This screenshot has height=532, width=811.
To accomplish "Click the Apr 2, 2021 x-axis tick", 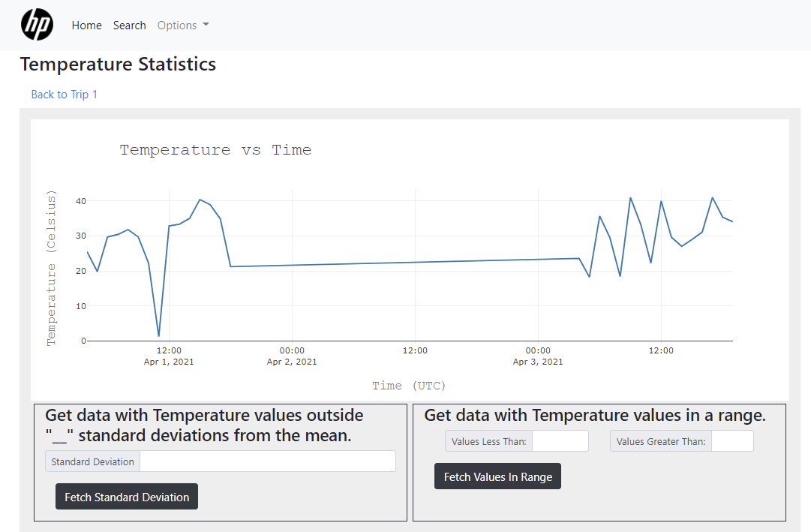I will (x=292, y=356).
